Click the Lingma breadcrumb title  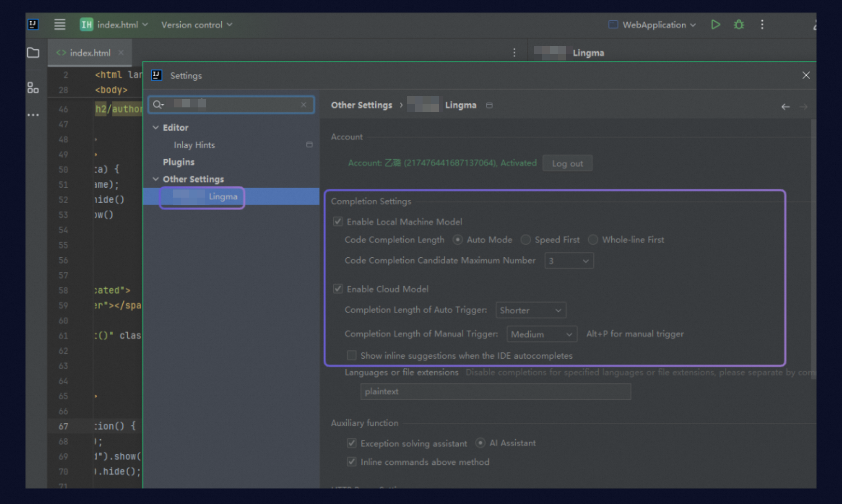pyautogui.click(x=461, y=105)
